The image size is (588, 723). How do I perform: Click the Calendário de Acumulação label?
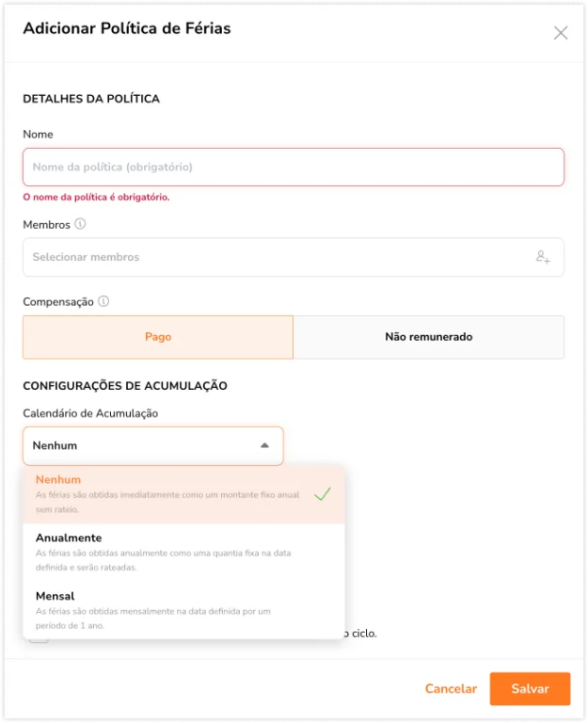[x=90, y=413]
